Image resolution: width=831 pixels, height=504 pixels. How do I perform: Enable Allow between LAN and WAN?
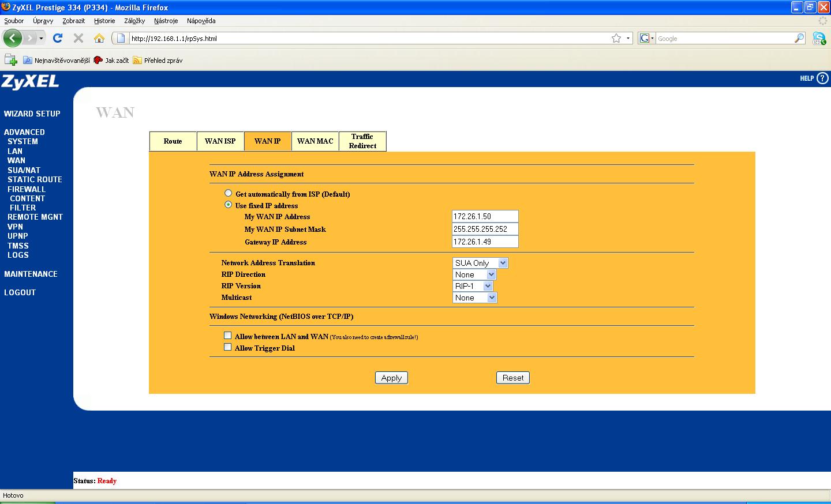pos(228,336)
